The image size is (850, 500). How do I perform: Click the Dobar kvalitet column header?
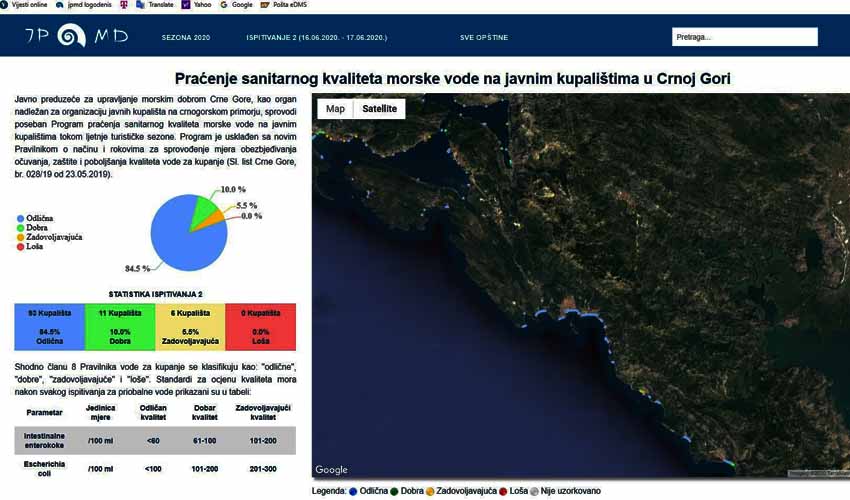point(204,413)
